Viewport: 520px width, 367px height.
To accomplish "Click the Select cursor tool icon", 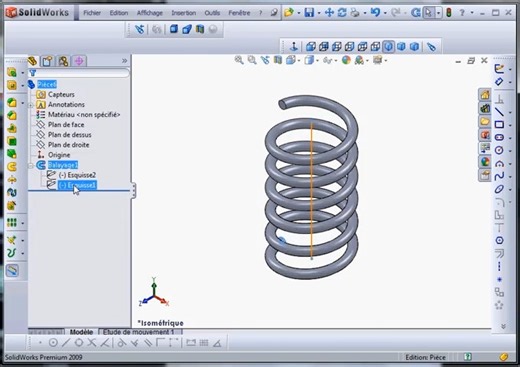I will (428, 13).
